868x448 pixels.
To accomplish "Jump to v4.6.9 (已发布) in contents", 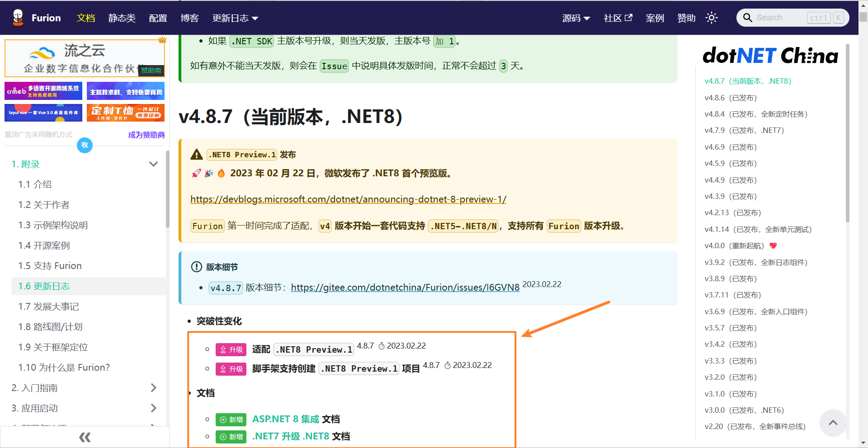I will click(731, 147).
